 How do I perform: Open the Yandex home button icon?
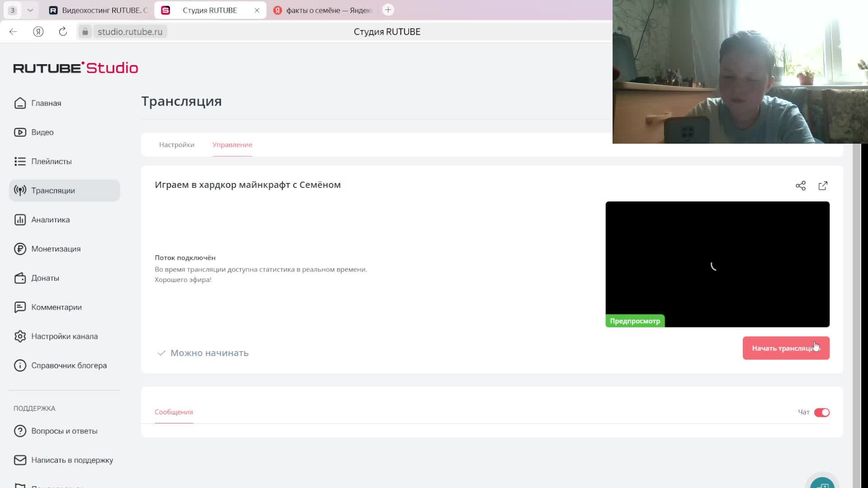click(x=38, y=32)
